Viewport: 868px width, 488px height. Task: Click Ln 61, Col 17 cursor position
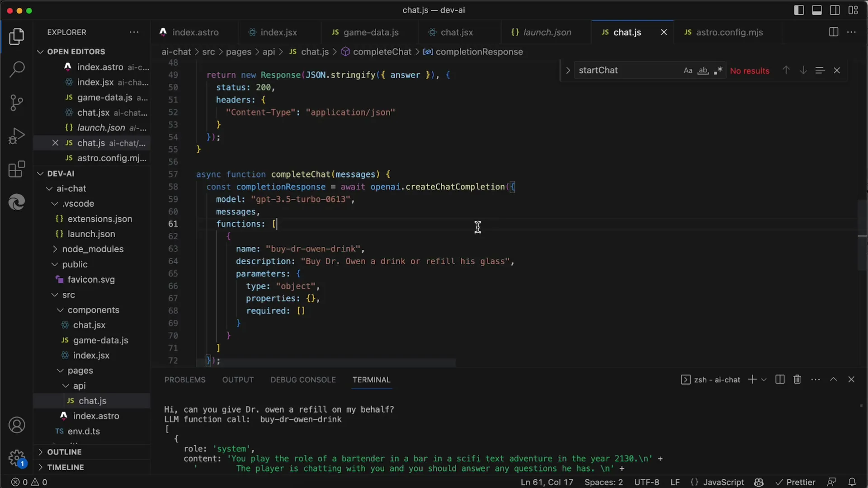point(547,482)
